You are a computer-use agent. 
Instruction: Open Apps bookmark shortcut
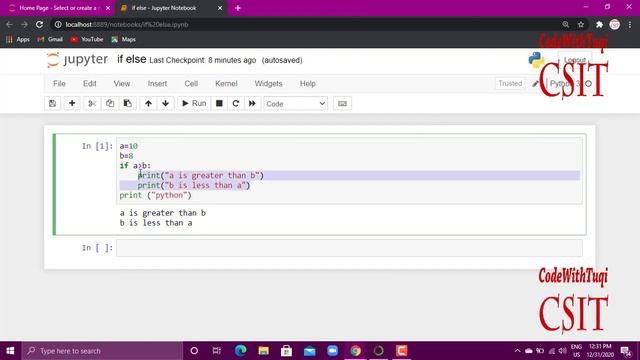tap(18, 40)
